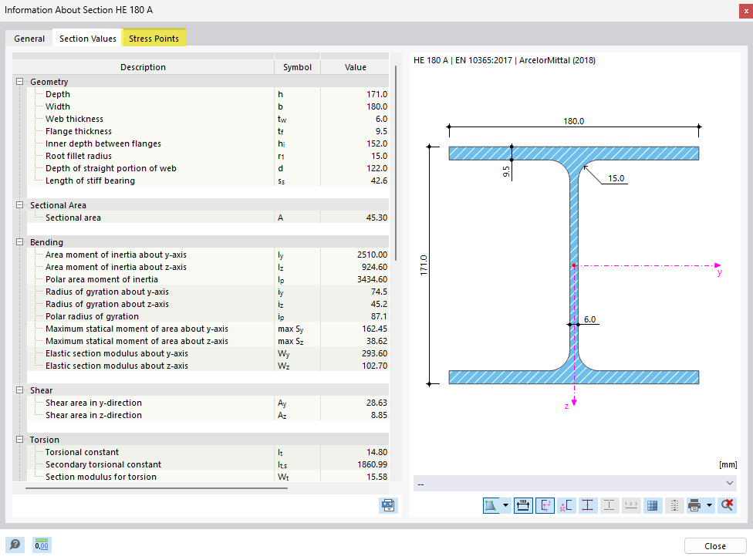The image size is (753, 560).
Task: Select the Polar area moment of inertia row
Action: (x=208, y=279)
